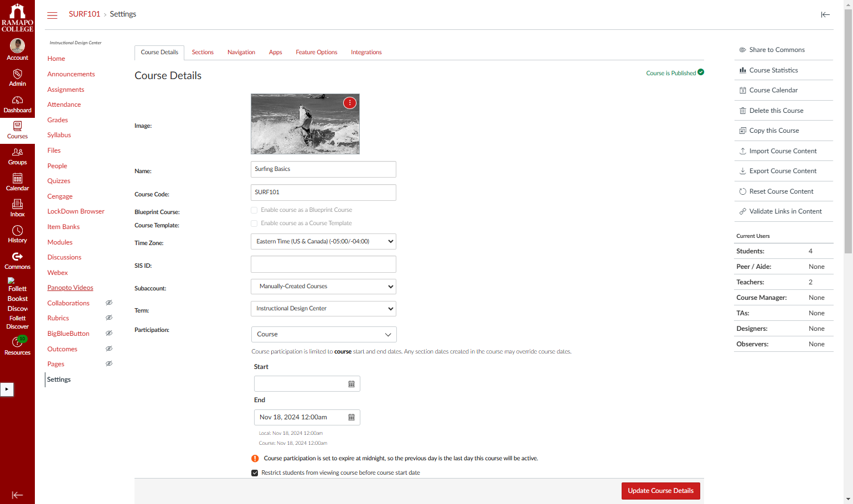Image resolution: width=853 pixels, height=504 pixels.
Task: Collapse the right sidebar with arrow icon
Action: click(825, 15)
